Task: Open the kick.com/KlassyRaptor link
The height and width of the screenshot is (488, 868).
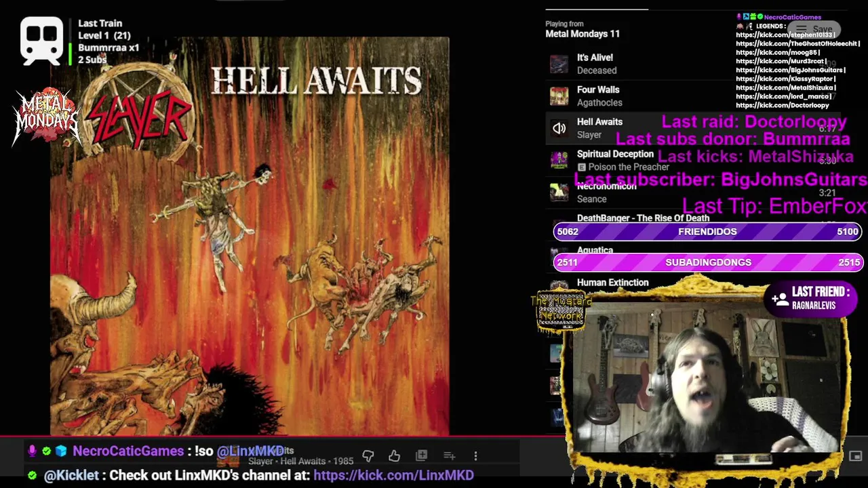Action: (x=785, y=79)
